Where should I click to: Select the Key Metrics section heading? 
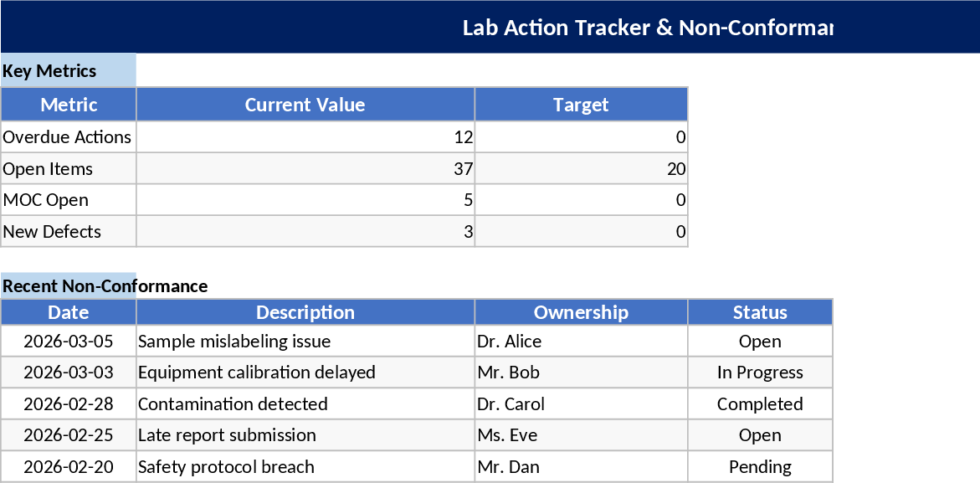pos(50,71)
